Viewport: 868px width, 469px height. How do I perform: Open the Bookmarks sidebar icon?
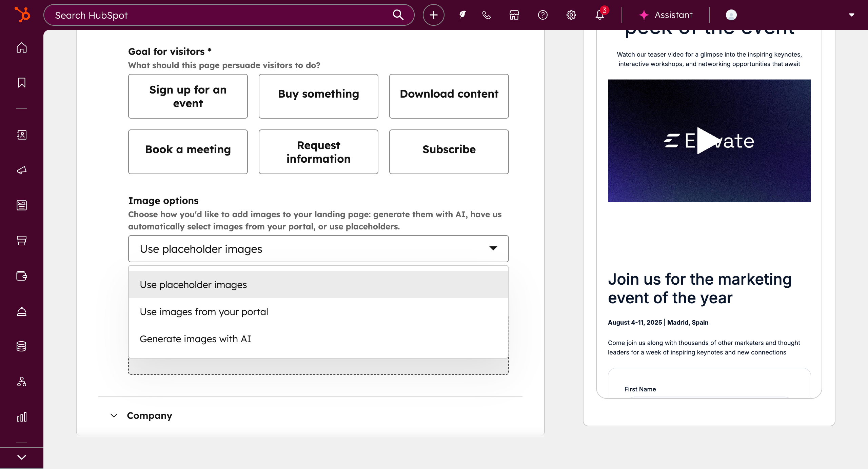pyautogui.click(x=22, y=83)
